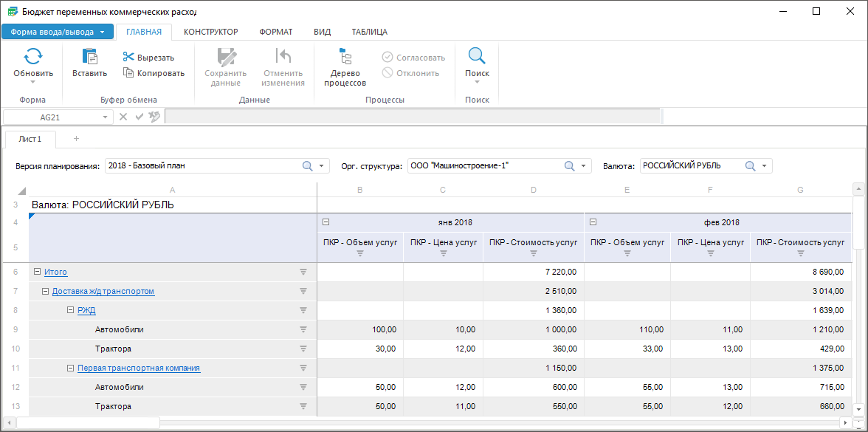Open the Валюта dropdown arrow

(x=764, y=166)
